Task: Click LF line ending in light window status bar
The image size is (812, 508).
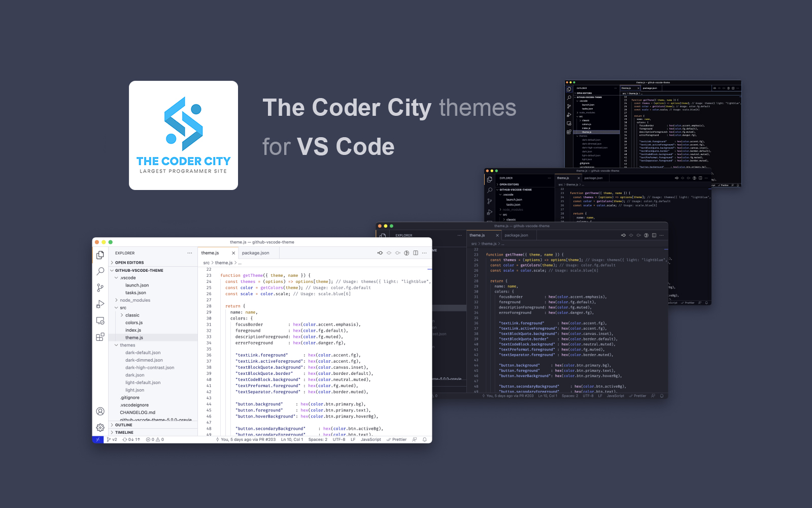Action: point(353,440)
